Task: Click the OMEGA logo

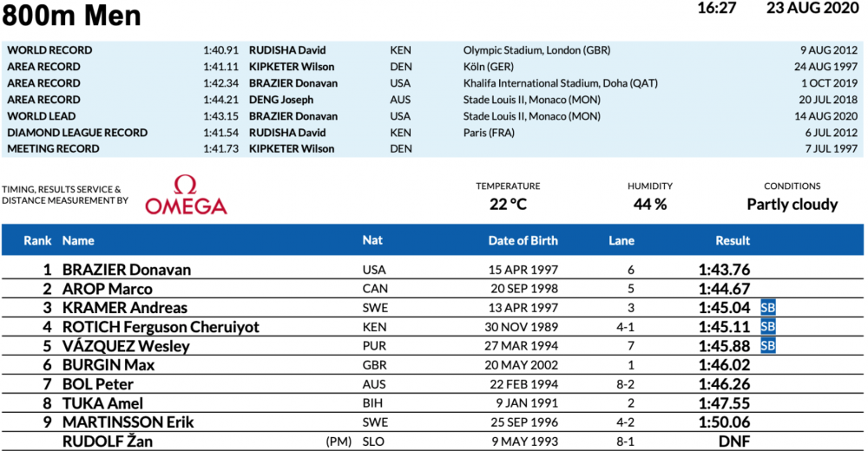Action: (186, 195)
